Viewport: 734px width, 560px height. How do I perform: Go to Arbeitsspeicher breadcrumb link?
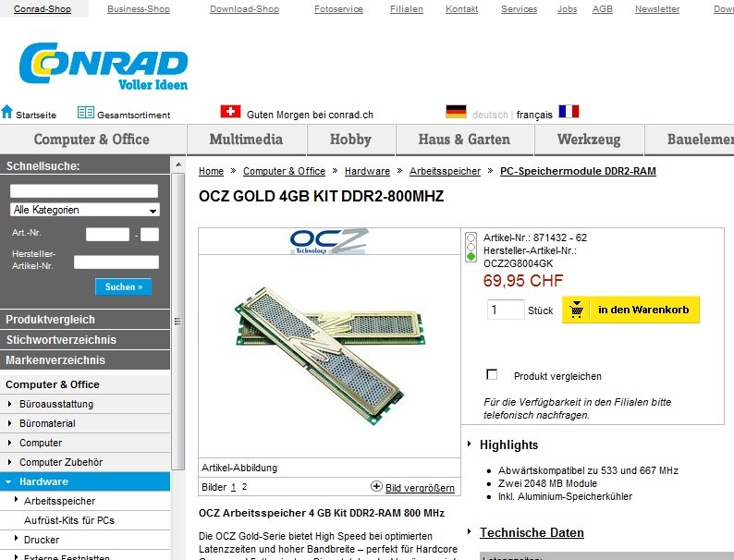coord(445,171)
